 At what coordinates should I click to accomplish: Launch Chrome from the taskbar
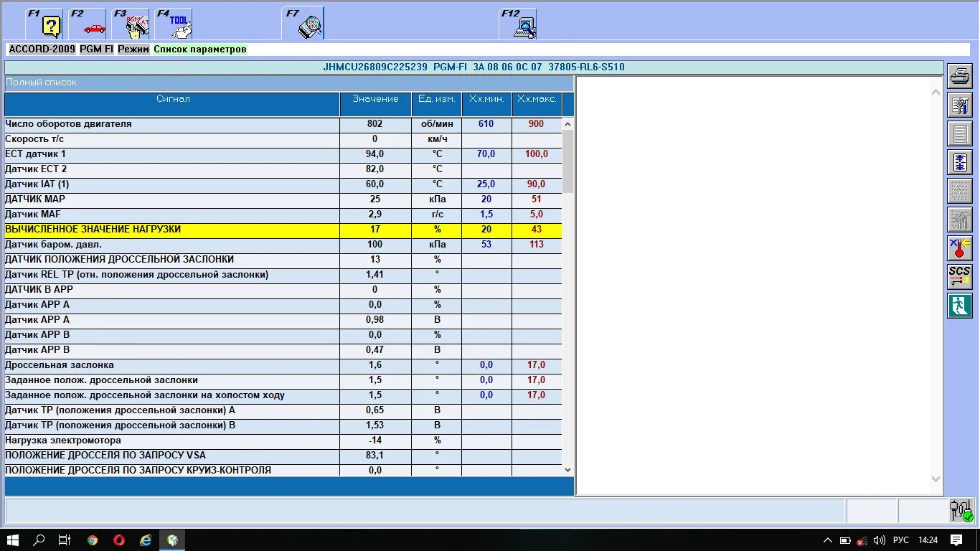click(x=93, y=540)
